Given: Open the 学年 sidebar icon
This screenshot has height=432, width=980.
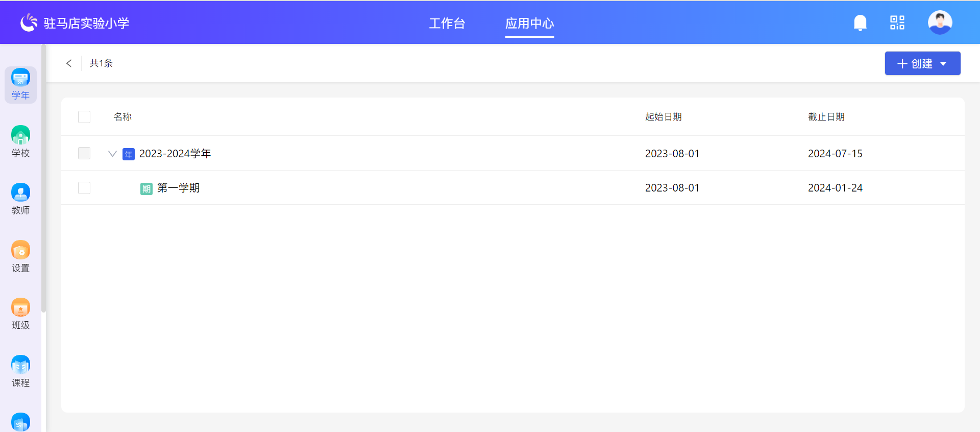Looking at the screenshot, I should point(20,84).
